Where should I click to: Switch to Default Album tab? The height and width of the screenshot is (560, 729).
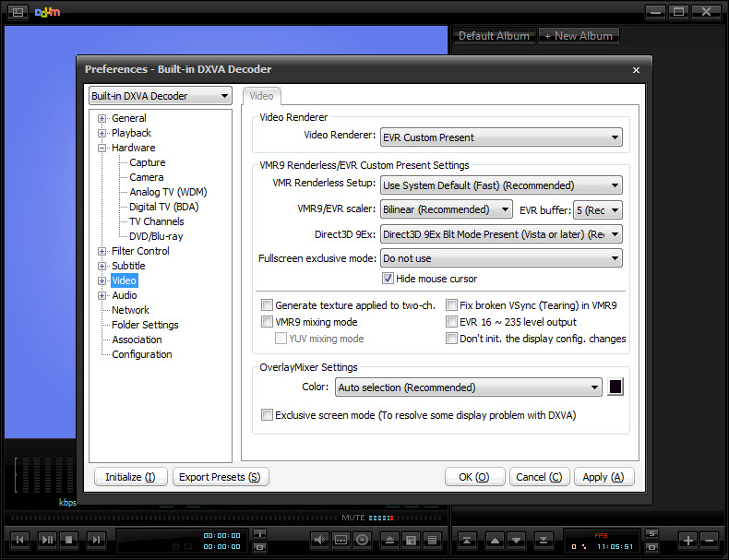pos(494,36)
